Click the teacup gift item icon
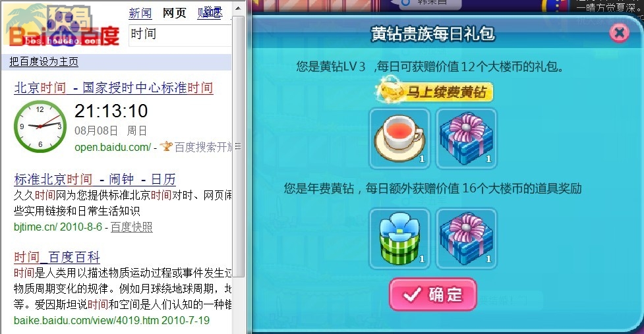The width and height of the screenshot is (644, 334). [x=399, y=139]
